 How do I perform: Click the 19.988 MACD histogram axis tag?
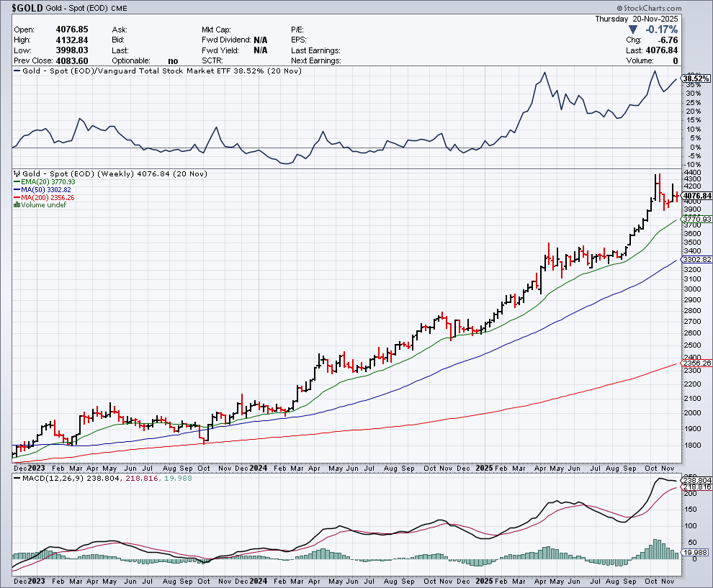696,553
